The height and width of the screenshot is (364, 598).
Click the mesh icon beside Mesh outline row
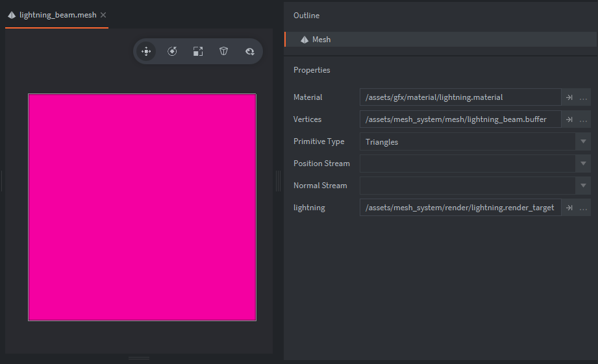pyautogui.click(x=305, y=40)
